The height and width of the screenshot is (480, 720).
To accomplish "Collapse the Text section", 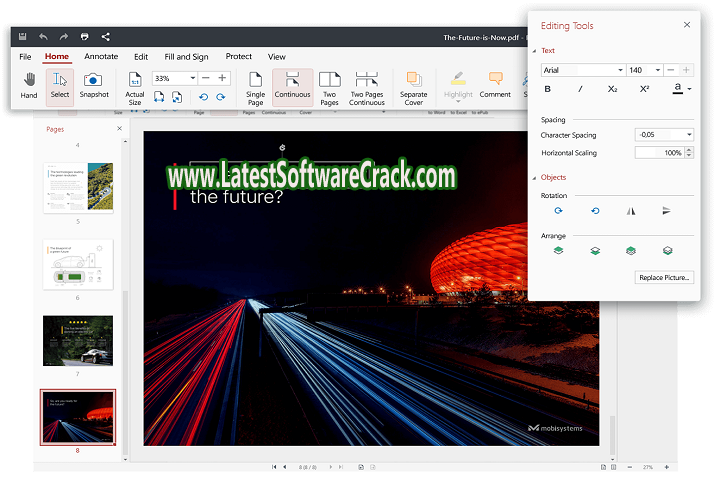I will 534,51.
